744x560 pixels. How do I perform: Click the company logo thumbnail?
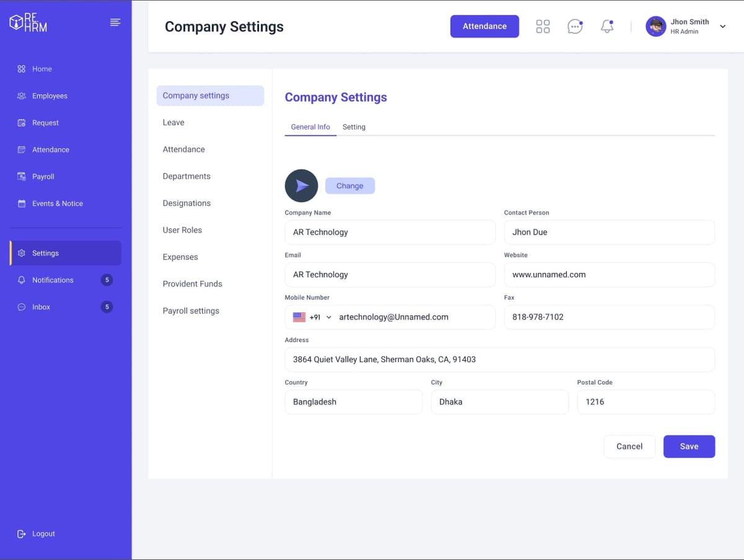(x=301, y=185)
